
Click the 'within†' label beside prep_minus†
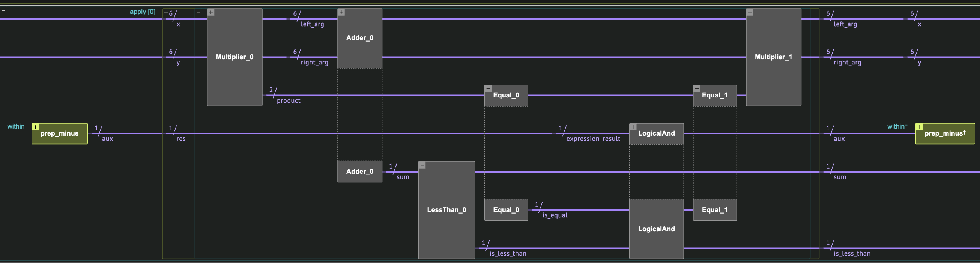tap(897, 126)
